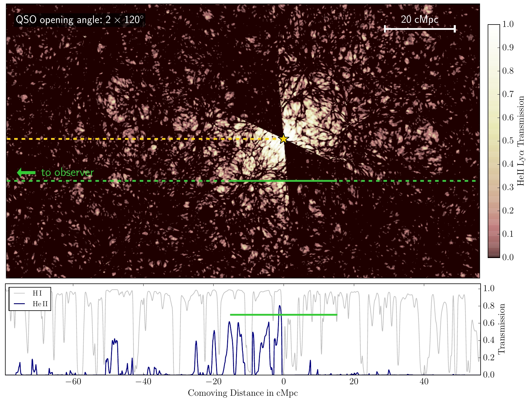Click the QSO opening angle label

point(79,20)
